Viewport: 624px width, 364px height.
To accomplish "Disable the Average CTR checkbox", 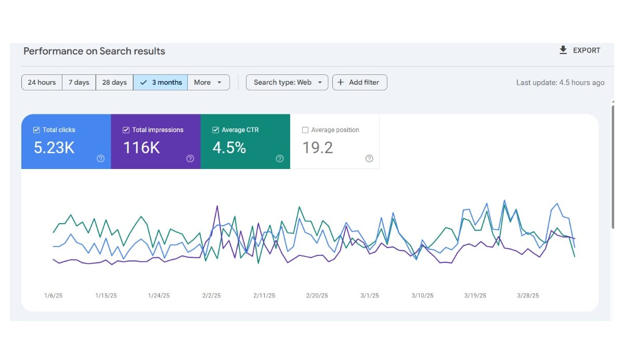I will tap(215, 130).
